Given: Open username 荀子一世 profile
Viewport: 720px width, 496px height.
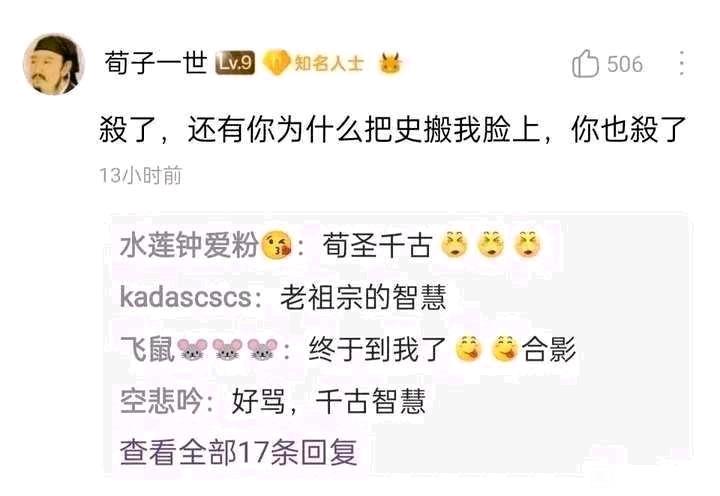Looking at the screenshot, I should point(156,63).
